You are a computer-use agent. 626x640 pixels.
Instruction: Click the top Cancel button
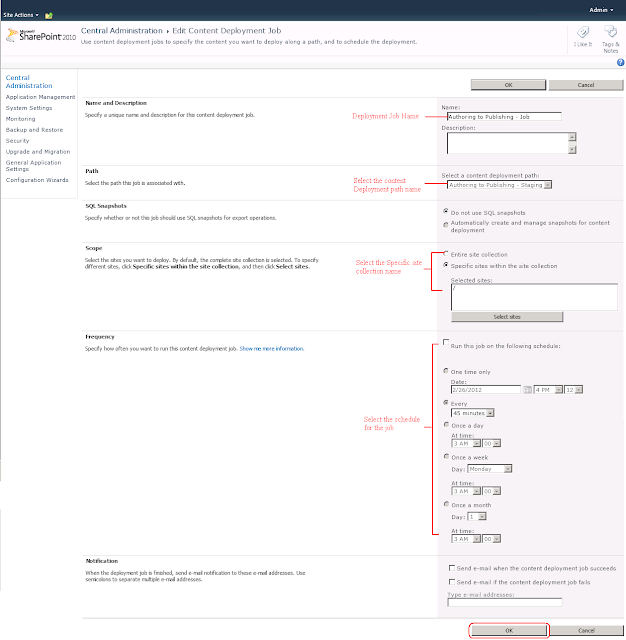pyautogui.click(x=586, y=85)
